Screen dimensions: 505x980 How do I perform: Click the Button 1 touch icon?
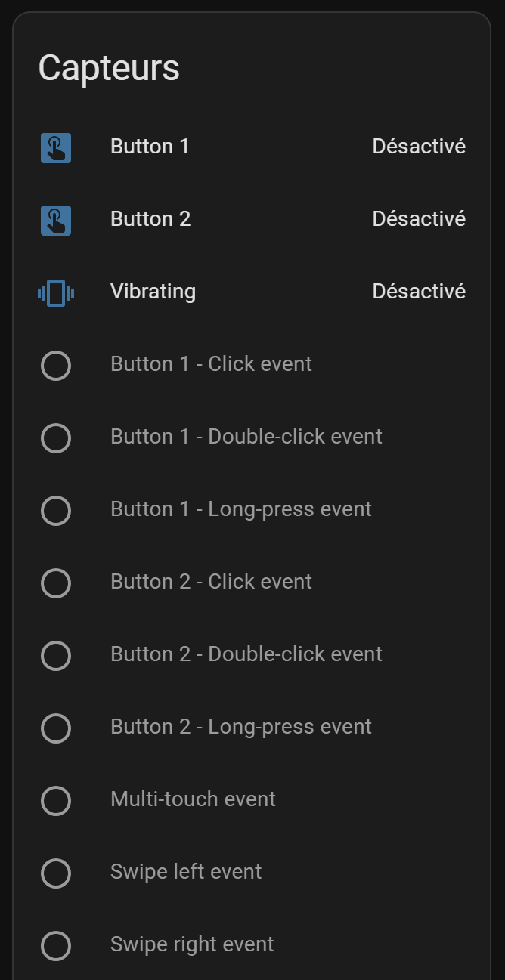(56, 147)
